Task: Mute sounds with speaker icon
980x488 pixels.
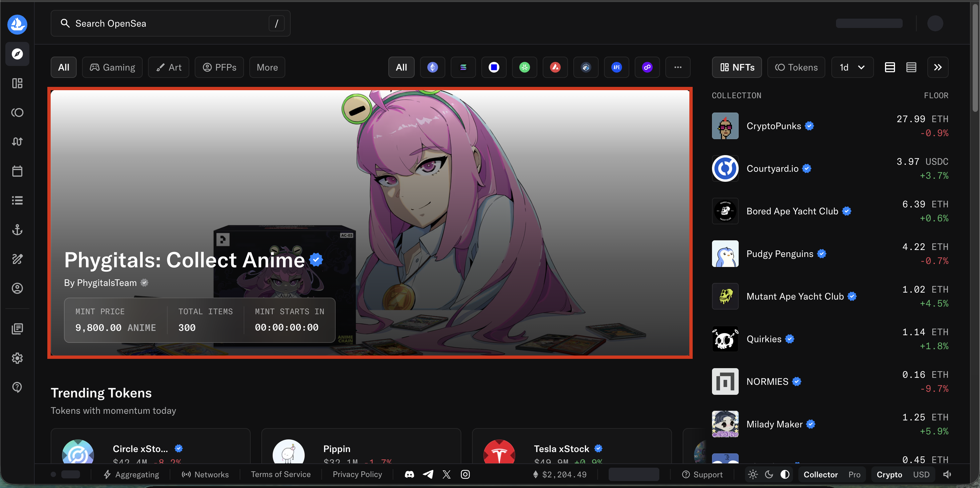Action: [x=947, y=474]
